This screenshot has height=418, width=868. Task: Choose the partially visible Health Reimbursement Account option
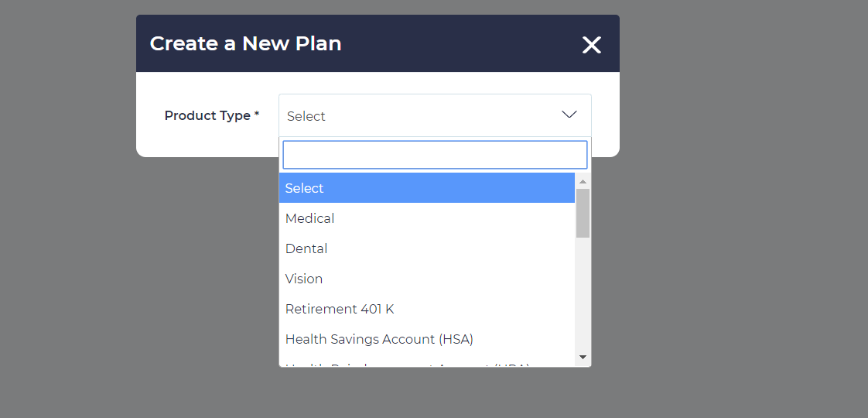pos(407,364)
